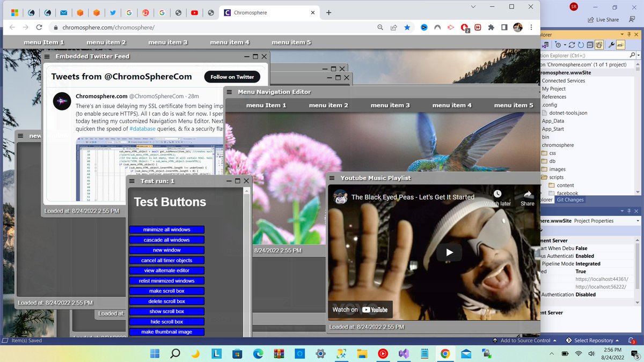Toggle the bookmark star for this page
Image resolution: width=644 pixels, height=362 pixels.
tap(407, 27)
